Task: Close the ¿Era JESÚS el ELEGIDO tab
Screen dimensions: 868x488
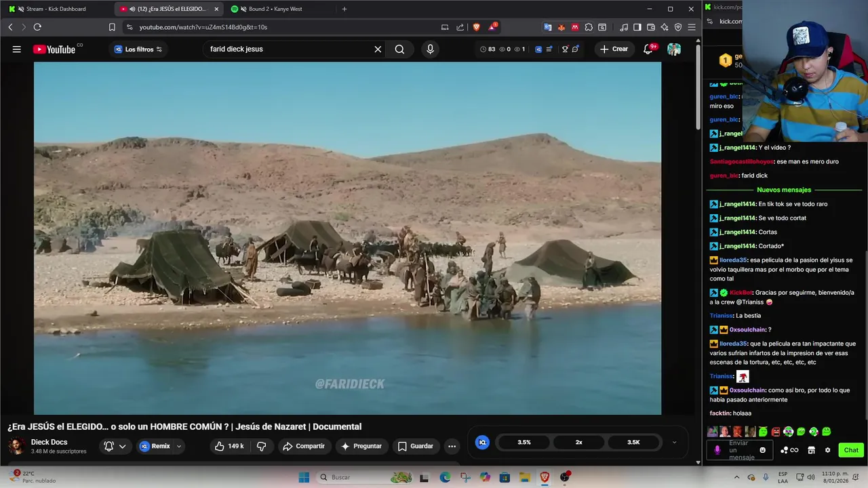Action: [x=217, y=9]
